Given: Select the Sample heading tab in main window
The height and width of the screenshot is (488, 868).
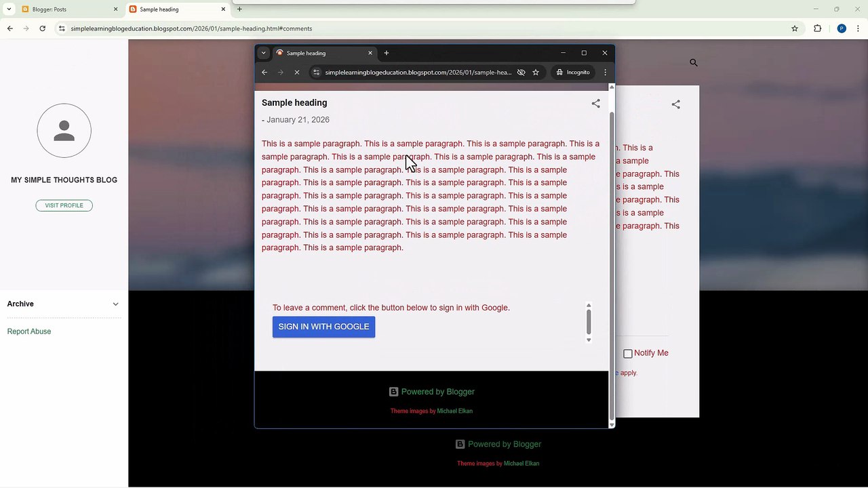Looking at the screenshot, I should (178, 9).
